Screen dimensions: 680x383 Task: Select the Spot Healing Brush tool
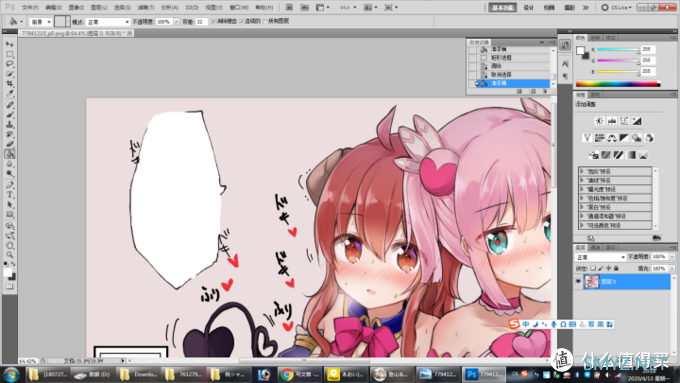[x=10, y=105]
